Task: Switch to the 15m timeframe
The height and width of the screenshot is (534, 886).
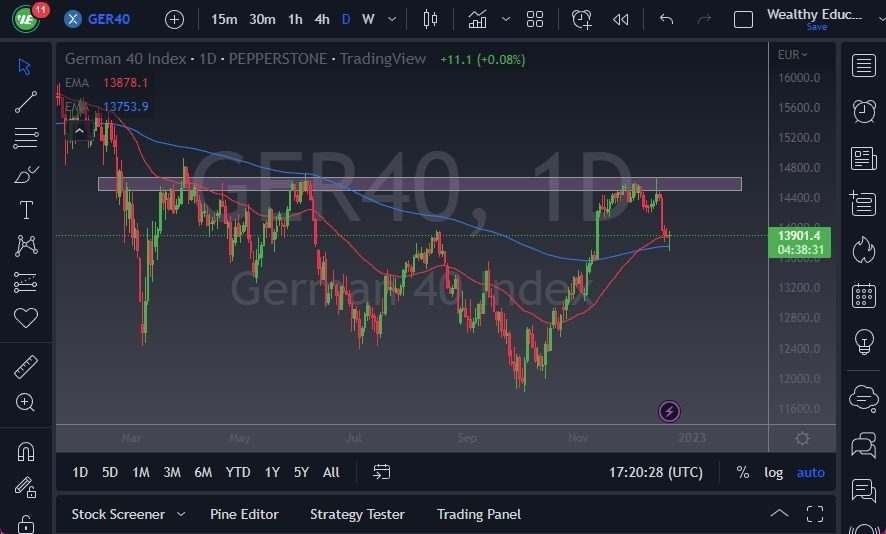Action: [x=224, y=20]
